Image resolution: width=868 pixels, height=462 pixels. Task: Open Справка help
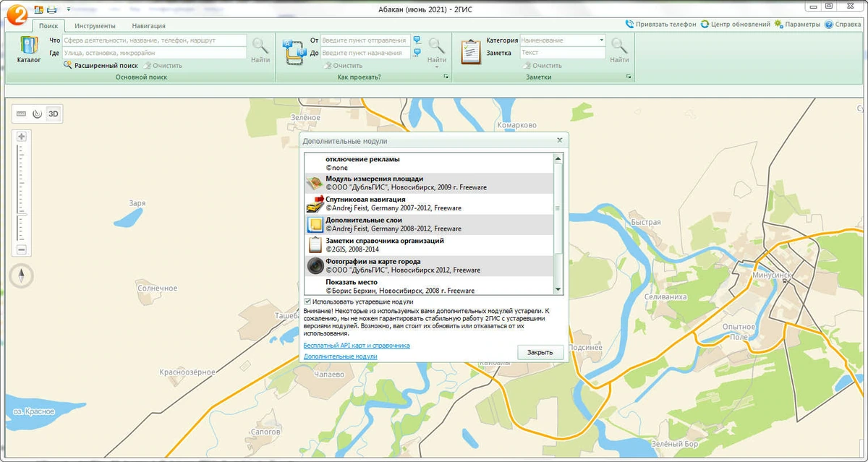click(x=843, y=24)
